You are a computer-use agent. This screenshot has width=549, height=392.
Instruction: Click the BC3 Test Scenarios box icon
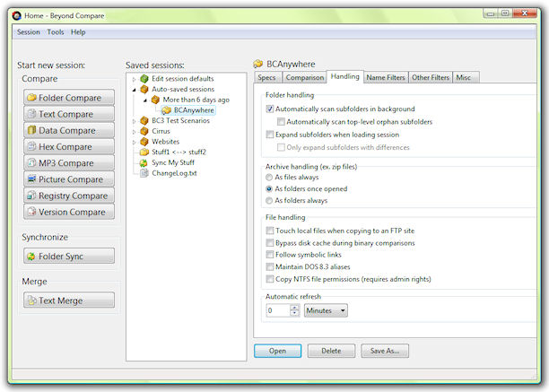click(x=144, y=121)
